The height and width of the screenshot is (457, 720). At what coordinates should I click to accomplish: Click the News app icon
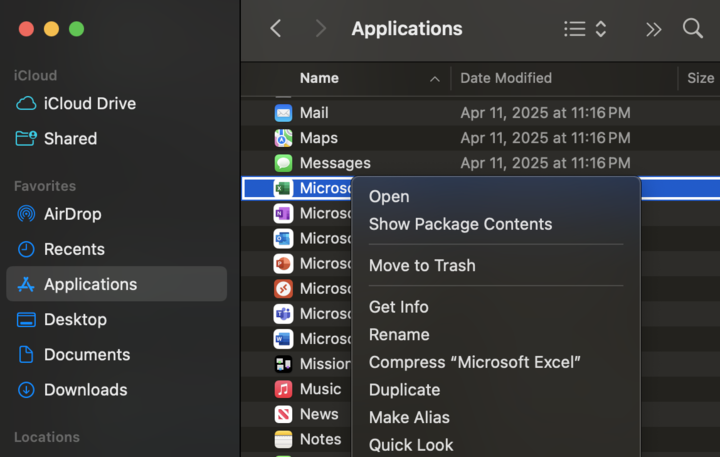[283, 414]
